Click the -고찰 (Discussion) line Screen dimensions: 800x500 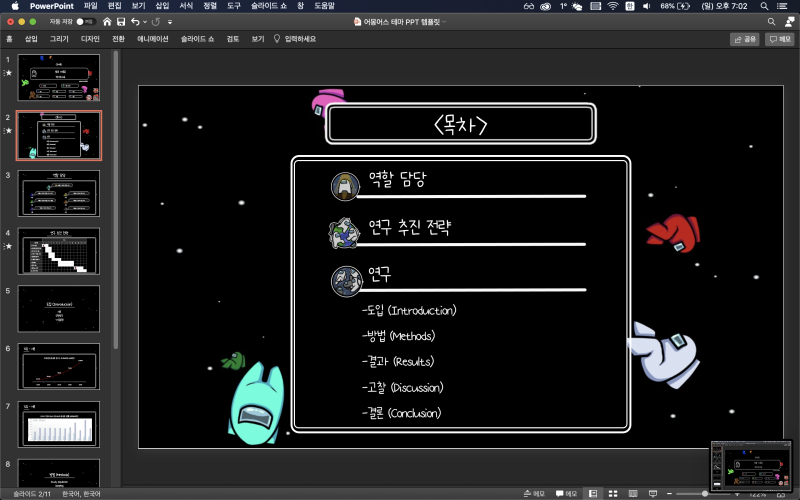[x=403, y=387]
